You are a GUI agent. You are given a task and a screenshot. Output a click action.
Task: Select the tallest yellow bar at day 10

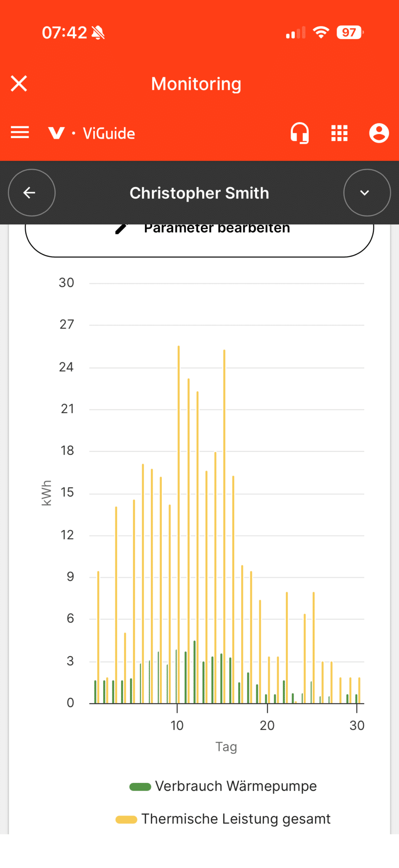pos(179,524)
